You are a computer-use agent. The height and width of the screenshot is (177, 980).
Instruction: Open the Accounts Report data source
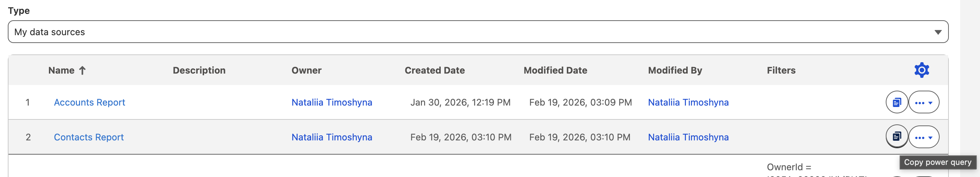tap(89, 103)
